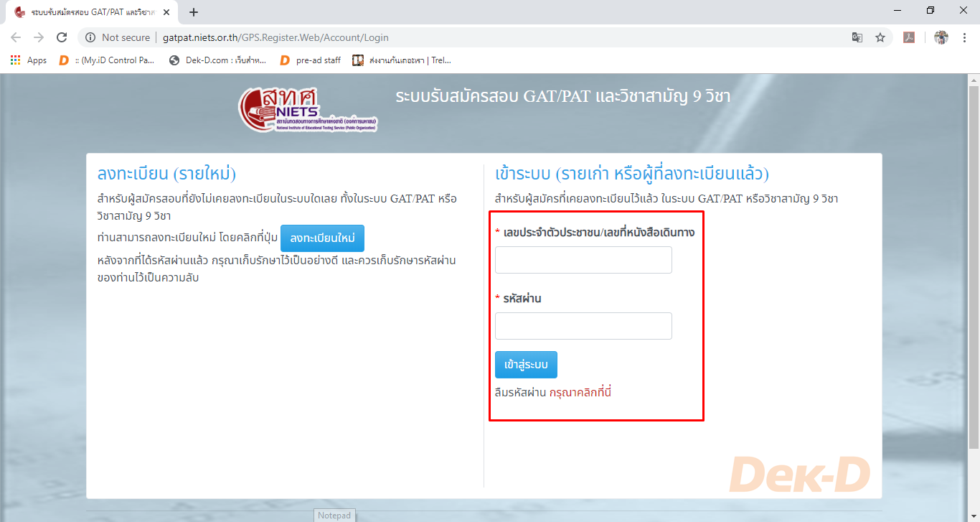This screenshot has width=980, height=522.
Task: Reload the current page
Action: [x=62, y=37]
